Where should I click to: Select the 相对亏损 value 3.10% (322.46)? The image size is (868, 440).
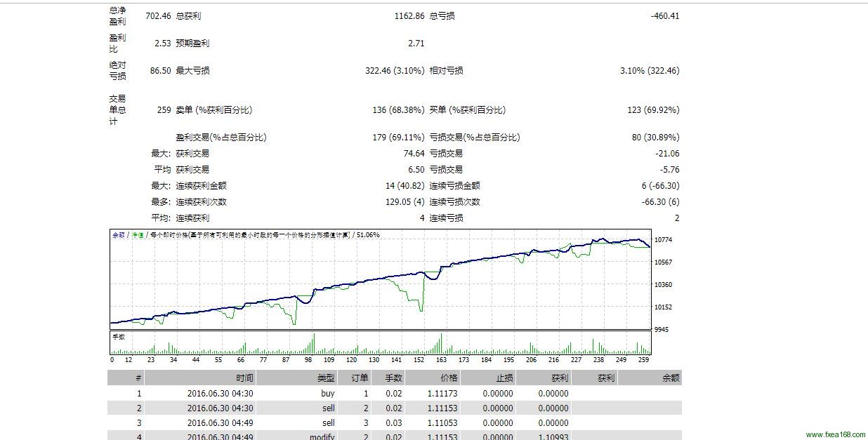point(650,70)
